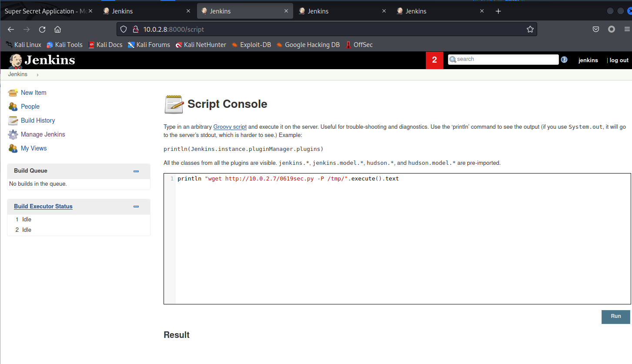
Task: Click the New Item link text
Action: (33, 93)
